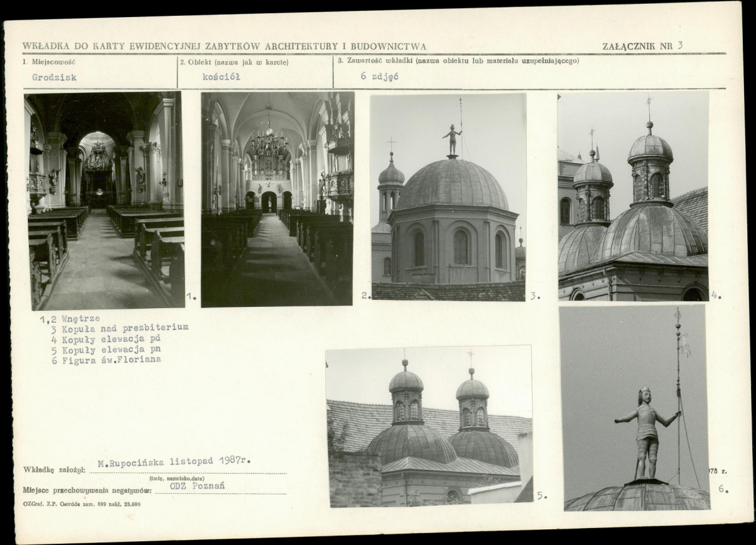Click photo 3 of the presbytery dome
Viewport: 756px width, 545px height.
point(448,197)
